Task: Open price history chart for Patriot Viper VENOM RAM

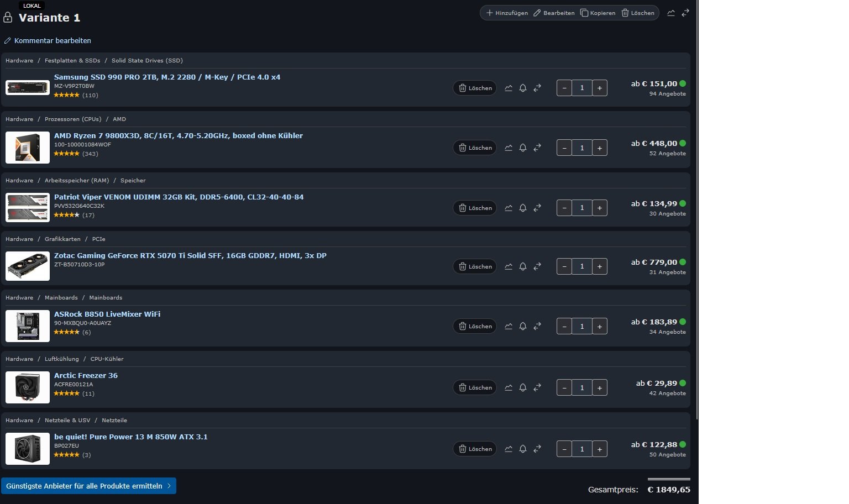Action: point(509,208)
